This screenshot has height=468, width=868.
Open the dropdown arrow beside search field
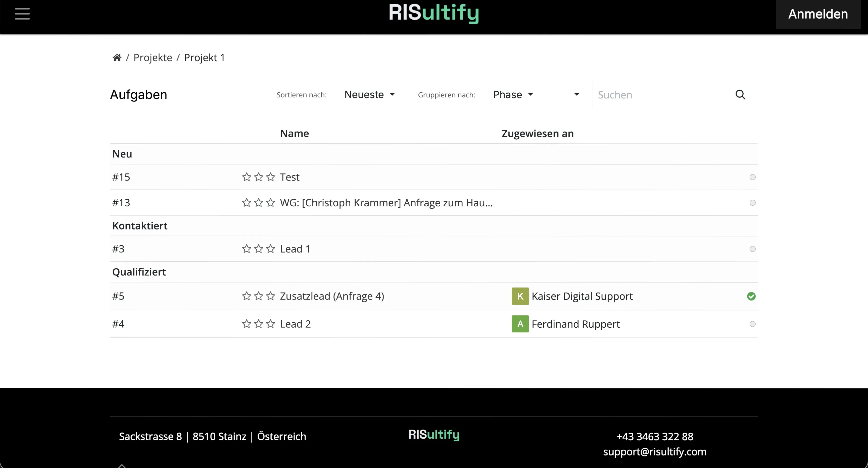tap(577, 94)
